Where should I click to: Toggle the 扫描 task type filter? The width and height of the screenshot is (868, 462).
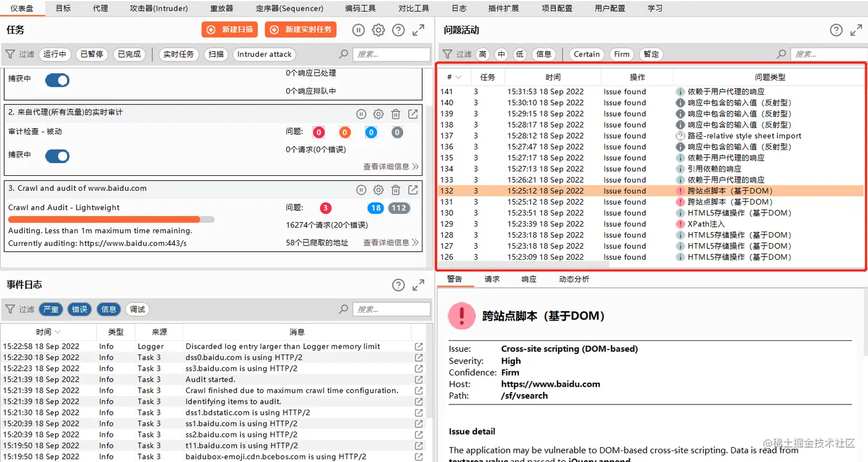[x=216, y=55]
